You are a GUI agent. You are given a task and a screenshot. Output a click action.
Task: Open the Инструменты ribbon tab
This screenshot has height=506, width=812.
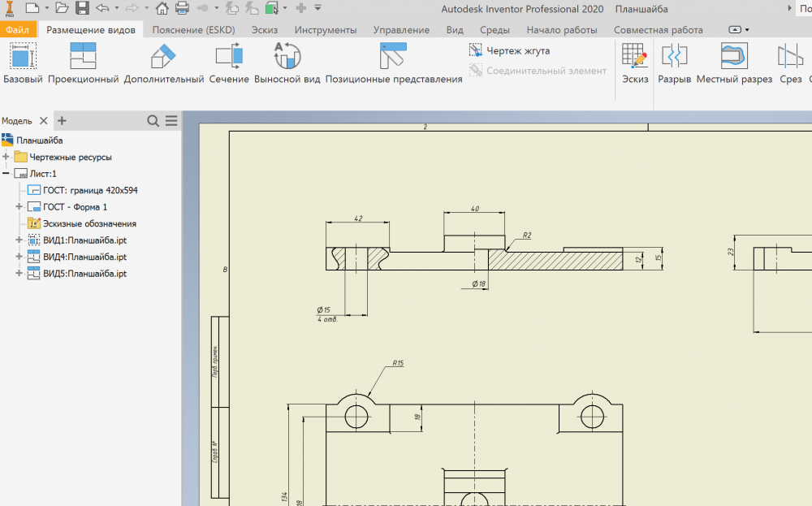325,30
